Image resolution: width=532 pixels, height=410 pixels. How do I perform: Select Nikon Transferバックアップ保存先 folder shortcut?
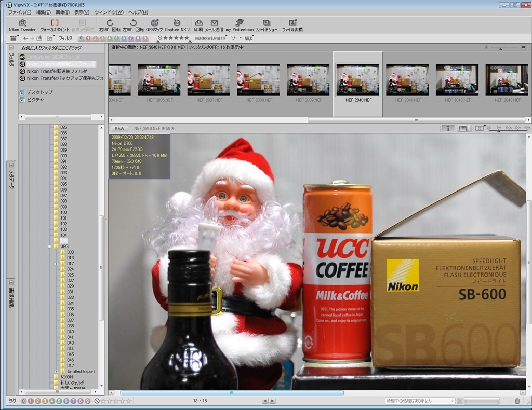(62, 78)
